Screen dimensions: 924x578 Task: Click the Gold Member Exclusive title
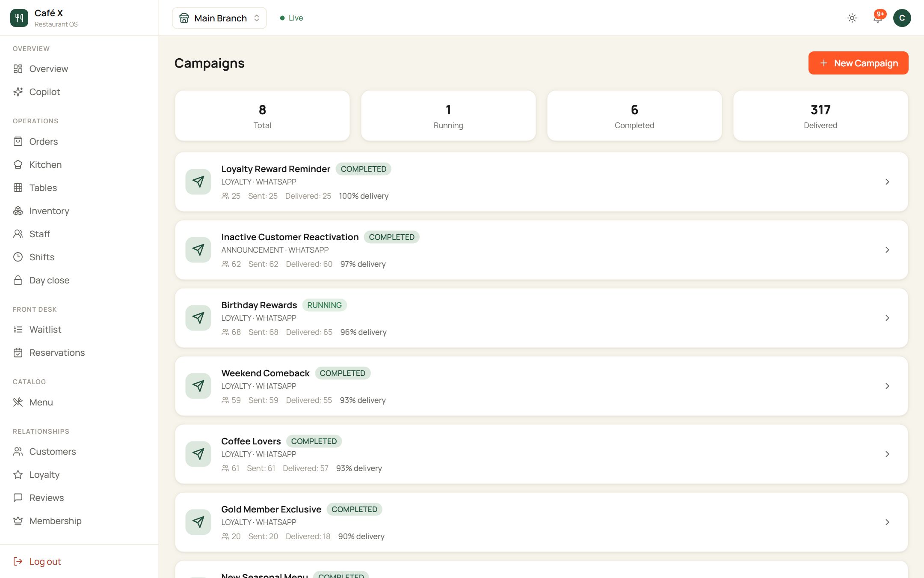[271, 509]
